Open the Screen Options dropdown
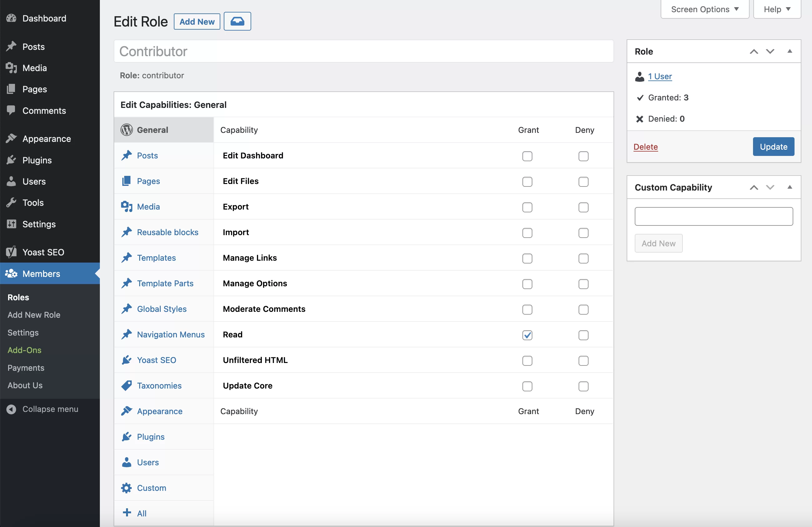 [705, 9]
